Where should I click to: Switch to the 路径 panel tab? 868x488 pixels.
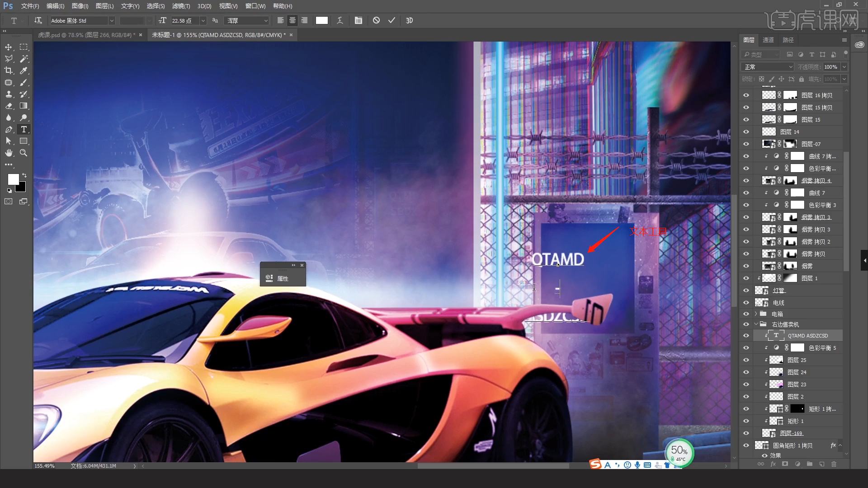(788, 40)
